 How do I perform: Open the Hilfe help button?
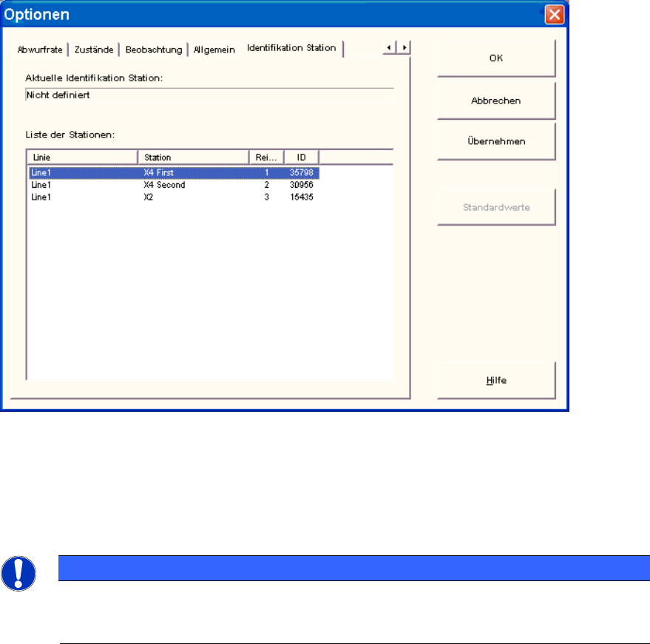click(x=496, y=381)
